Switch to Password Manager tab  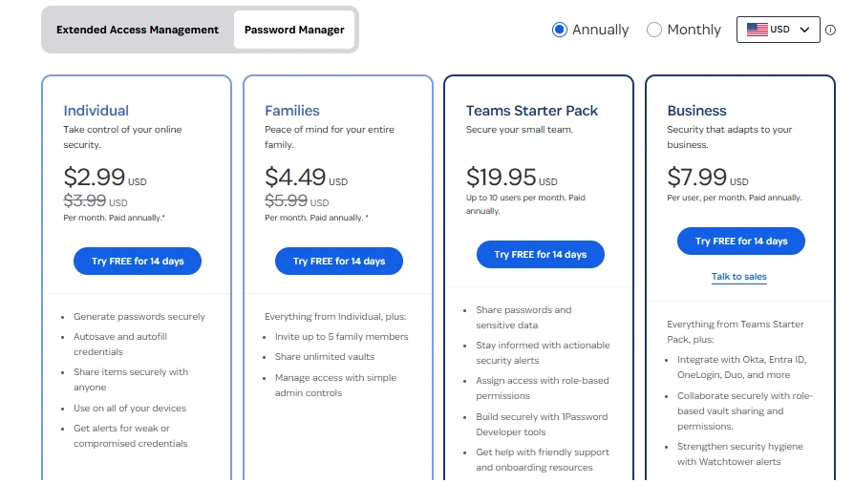pyautogui.click(x=294, y=30)
